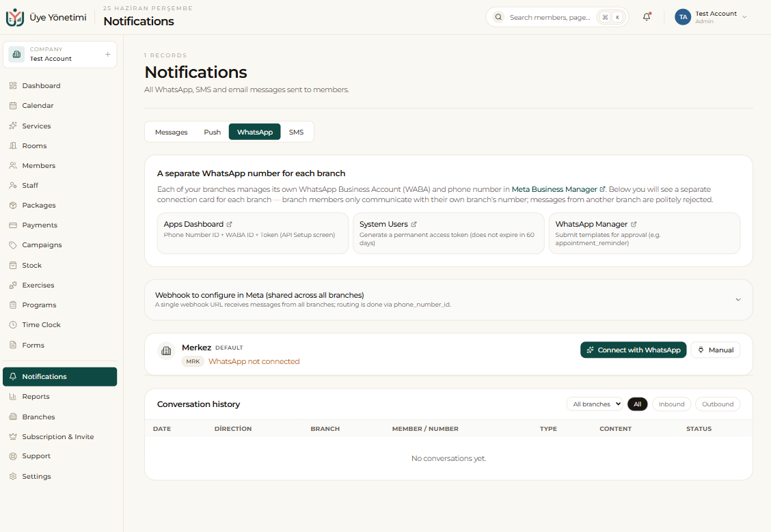Viewport: 771px width, 532px height.
Task: Click the Reports chart icon
Action: click(x=13, y=396)
